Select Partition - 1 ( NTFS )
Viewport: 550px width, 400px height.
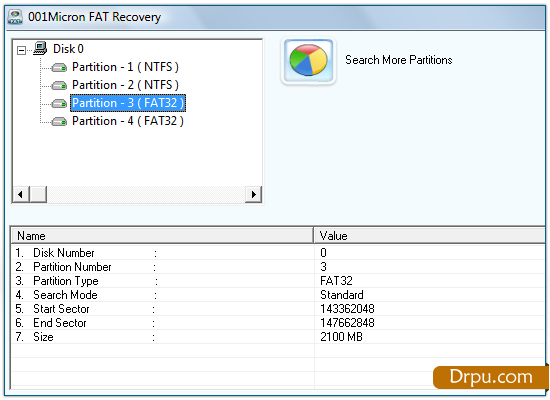(x=125, y=67)
